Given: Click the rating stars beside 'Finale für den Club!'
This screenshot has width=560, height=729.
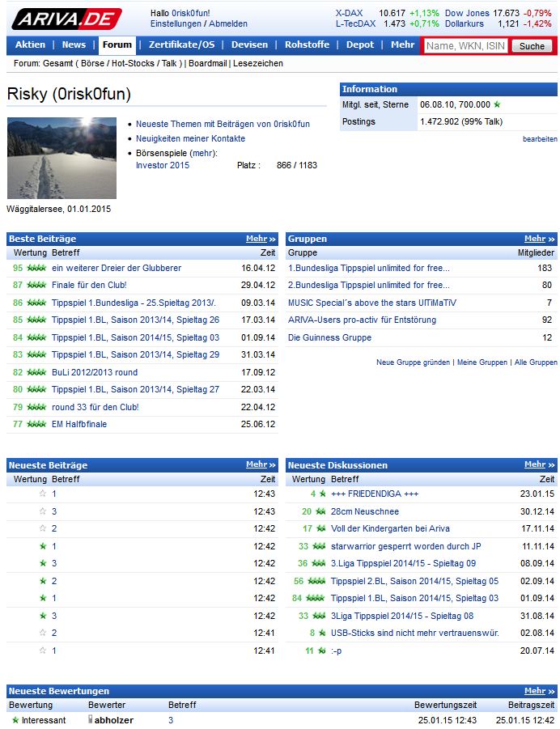Looking at the screenshot, I should coord(36,285).
